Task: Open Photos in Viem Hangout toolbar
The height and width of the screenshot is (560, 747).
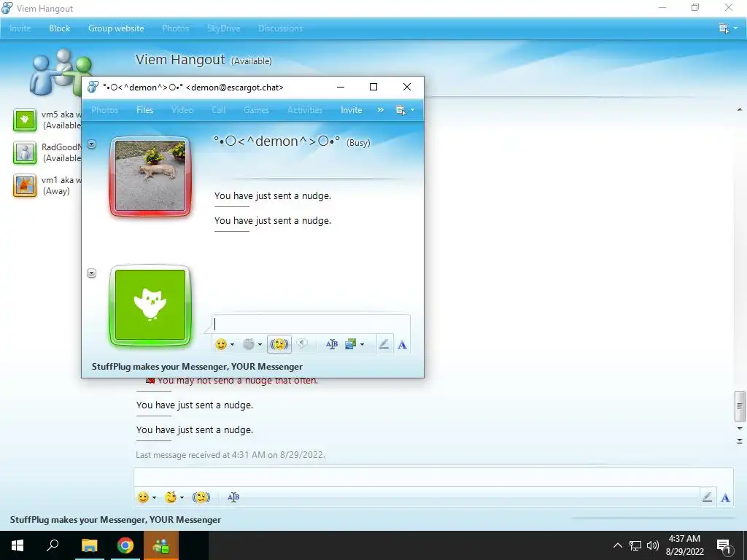Action: 175,28
